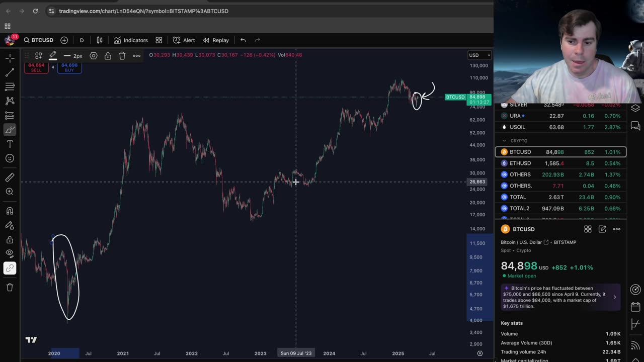Undo the last chart action
The image size is (644, 362).
click(x=243, y=40)
